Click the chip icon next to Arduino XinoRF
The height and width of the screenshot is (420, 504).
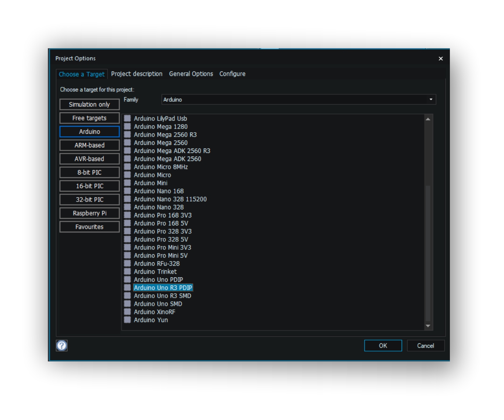pyautogui.click(x=127, y=312)
